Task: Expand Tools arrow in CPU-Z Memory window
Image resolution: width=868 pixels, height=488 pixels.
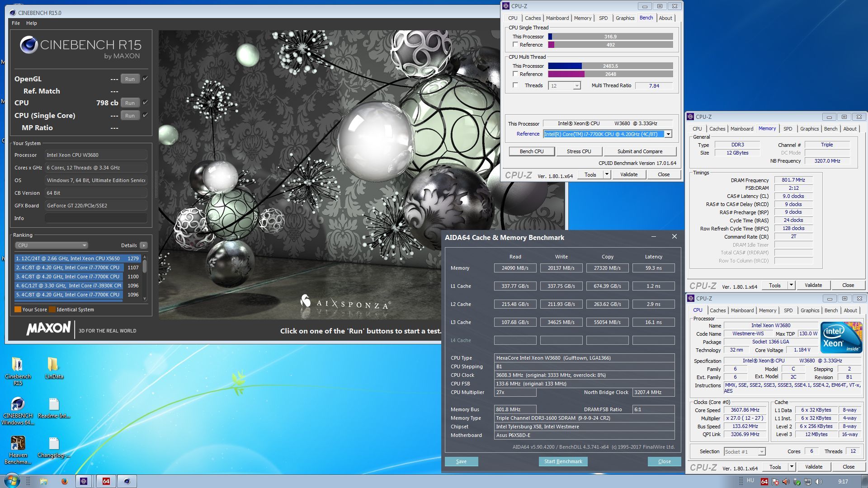Action: click(791, 285)
